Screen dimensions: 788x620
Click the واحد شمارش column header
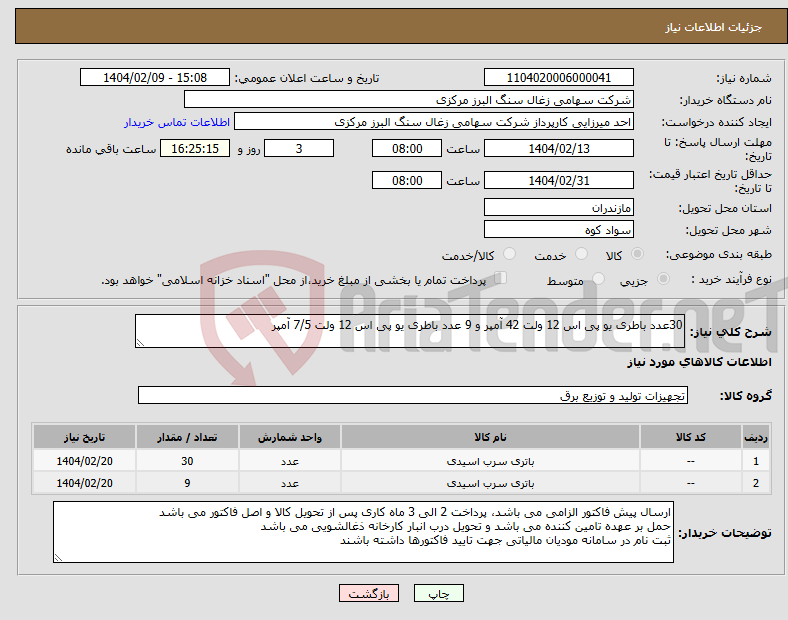pyautogui.click(x=290, y=437)
